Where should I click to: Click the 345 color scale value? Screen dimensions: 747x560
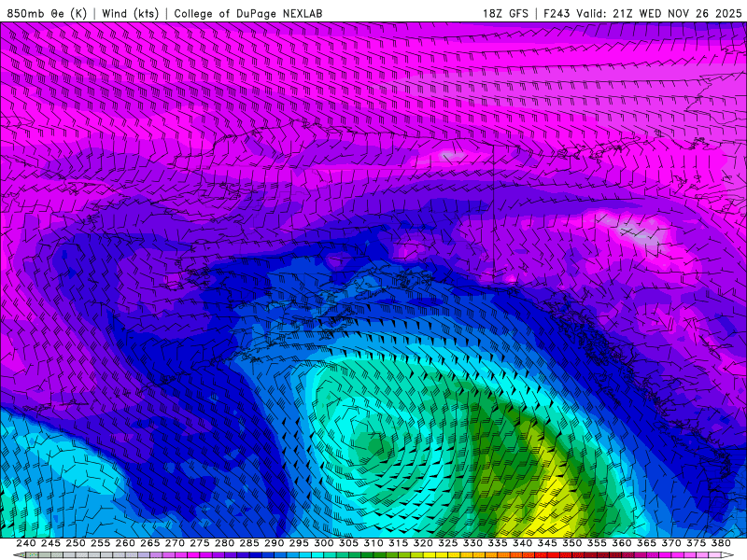(x=547, y=543)
